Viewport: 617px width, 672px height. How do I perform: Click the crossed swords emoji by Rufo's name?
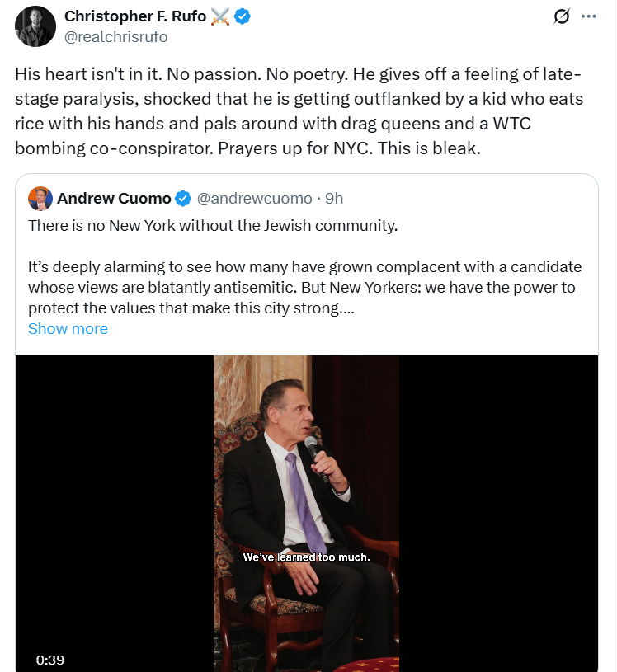click(x=220, y=17)
